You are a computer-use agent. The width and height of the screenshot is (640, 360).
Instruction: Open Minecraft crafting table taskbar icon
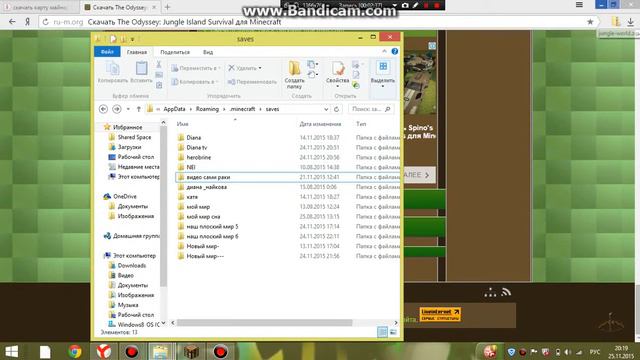191,351
